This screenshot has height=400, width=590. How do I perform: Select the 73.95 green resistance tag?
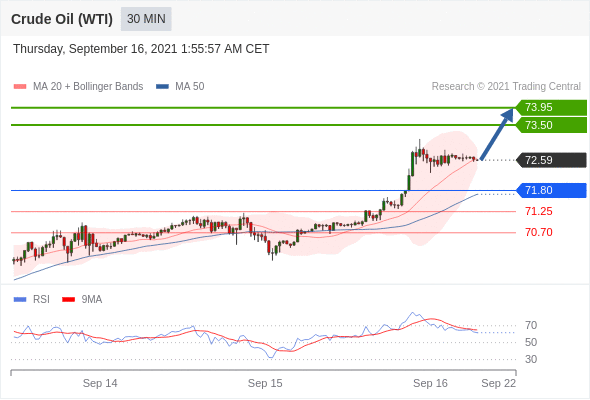551,108
